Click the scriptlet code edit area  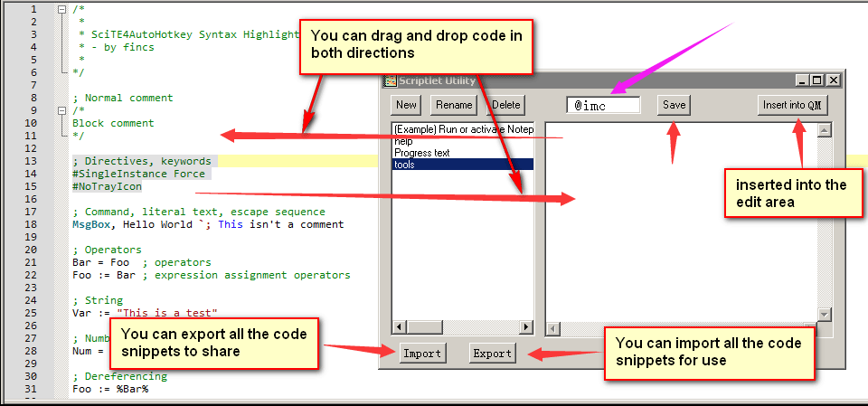682,222
